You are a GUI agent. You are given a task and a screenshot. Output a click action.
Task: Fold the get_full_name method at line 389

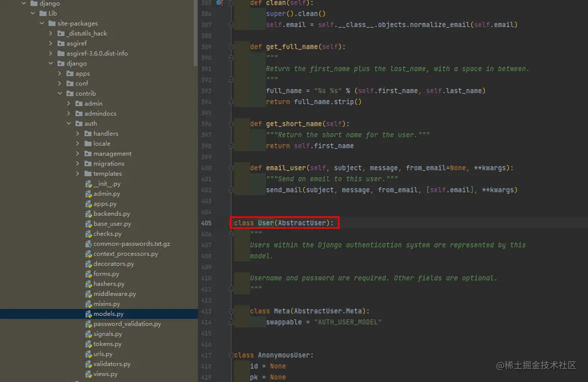click(x=231, y=47)
